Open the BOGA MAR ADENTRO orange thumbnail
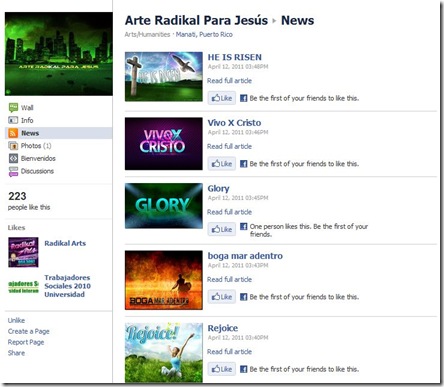444x387 pixels. coord(164,280)
